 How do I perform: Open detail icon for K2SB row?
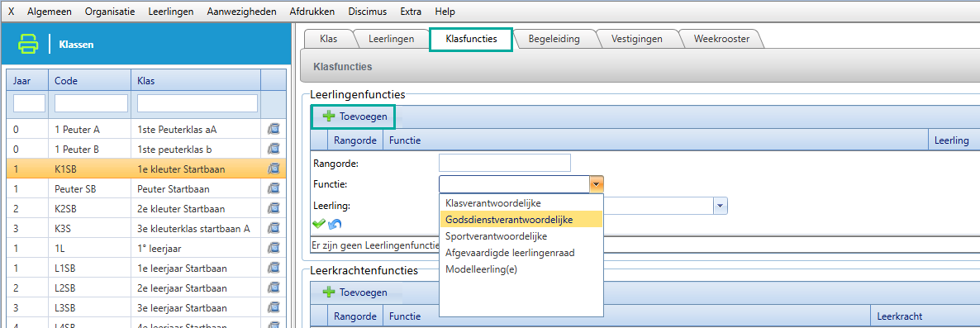pos(274,209)
